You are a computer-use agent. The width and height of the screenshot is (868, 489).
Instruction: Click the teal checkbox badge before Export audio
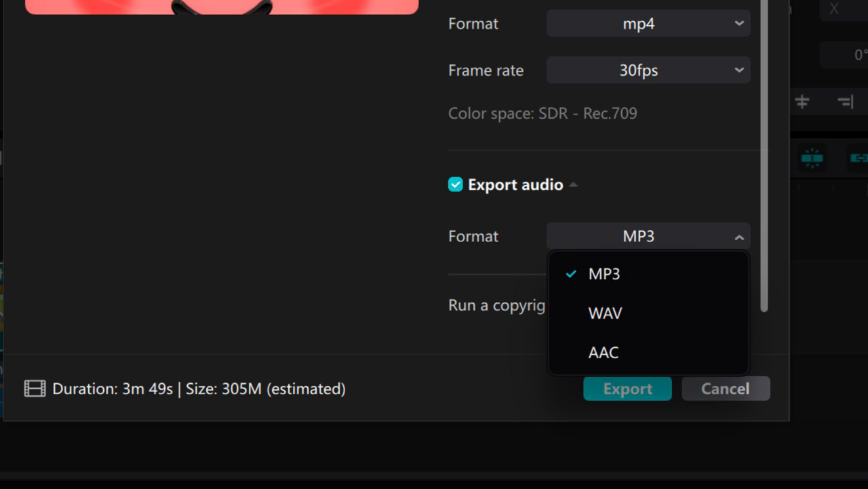tap(455, 184)
